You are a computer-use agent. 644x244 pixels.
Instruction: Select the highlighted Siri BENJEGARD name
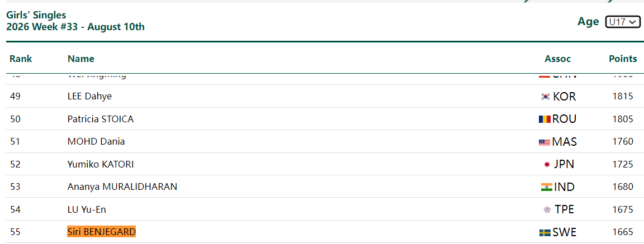(x=101, y=232)
